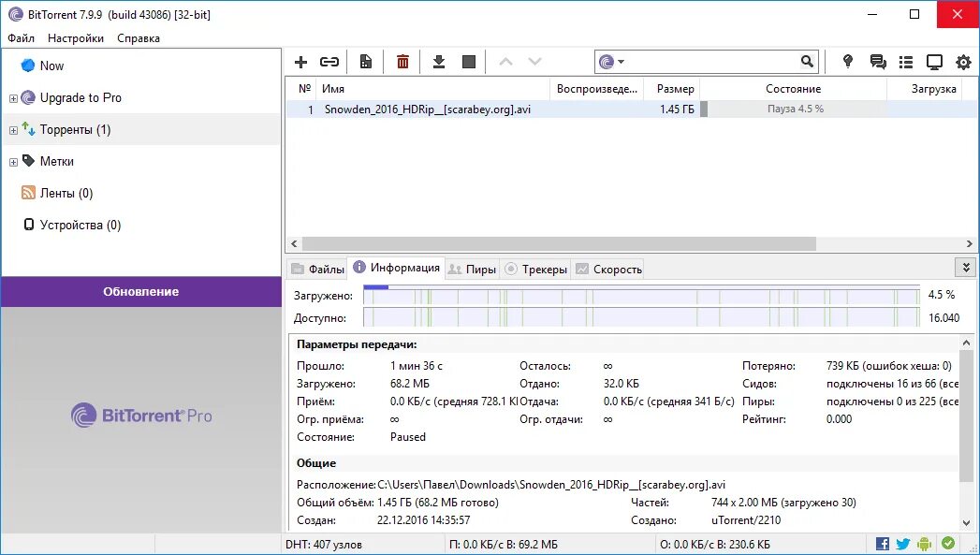Click the 1.45 ГБ size cell
980x555 pixels.
click(677, 110)
